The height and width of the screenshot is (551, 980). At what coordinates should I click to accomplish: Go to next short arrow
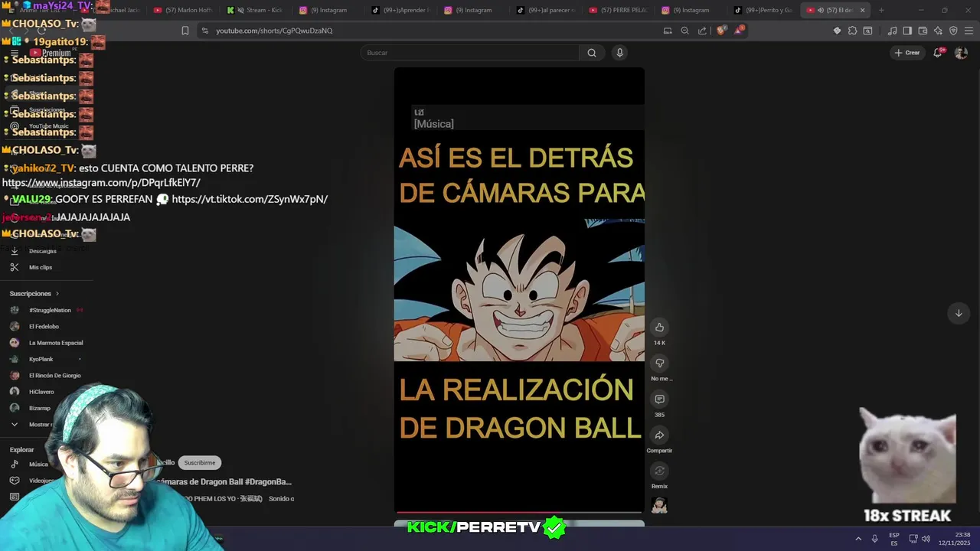[x=959, y=313]
